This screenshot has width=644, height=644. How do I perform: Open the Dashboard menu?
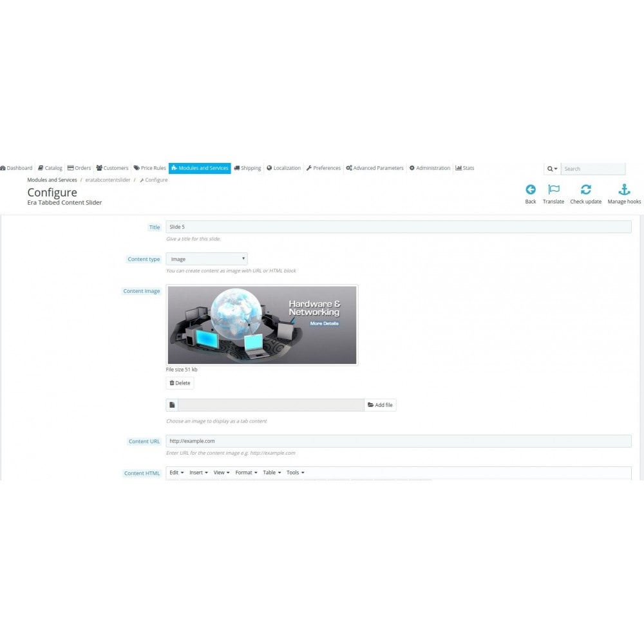coord(17,168)
